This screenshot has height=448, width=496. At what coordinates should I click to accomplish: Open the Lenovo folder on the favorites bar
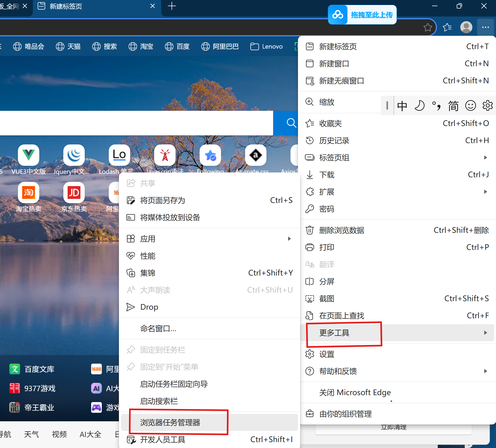(x=266, y=46)
